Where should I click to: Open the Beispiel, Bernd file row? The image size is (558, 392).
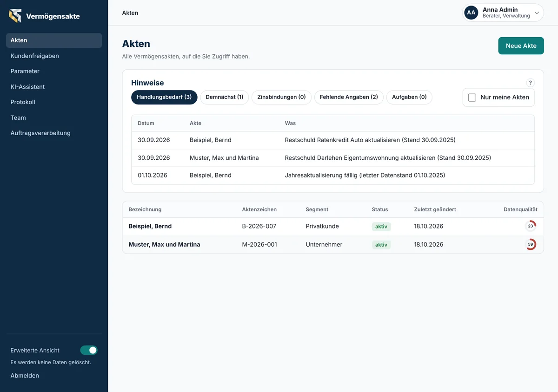(x=333, y=226)
